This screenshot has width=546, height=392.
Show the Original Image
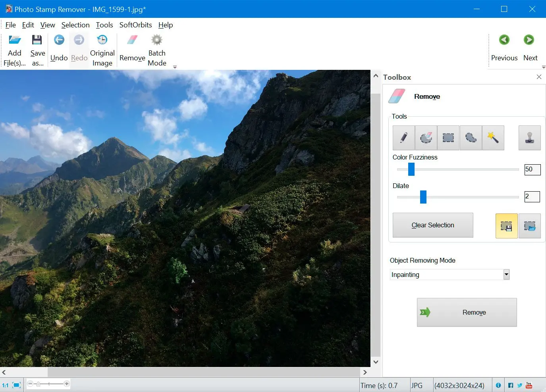coord(102,50)
